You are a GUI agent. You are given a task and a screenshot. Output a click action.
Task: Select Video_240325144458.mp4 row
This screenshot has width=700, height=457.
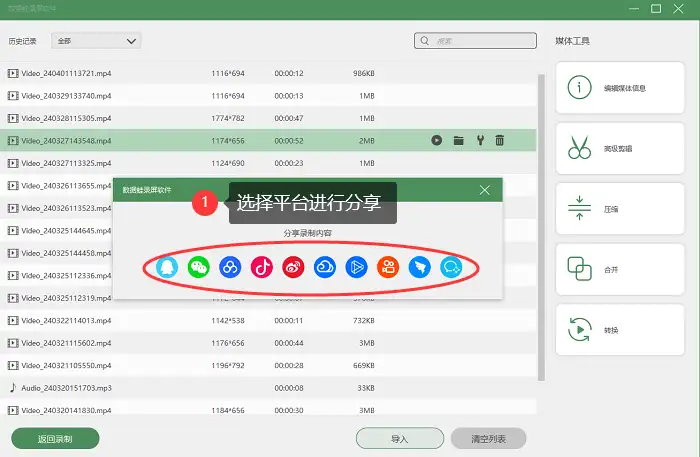click(56, 253)
